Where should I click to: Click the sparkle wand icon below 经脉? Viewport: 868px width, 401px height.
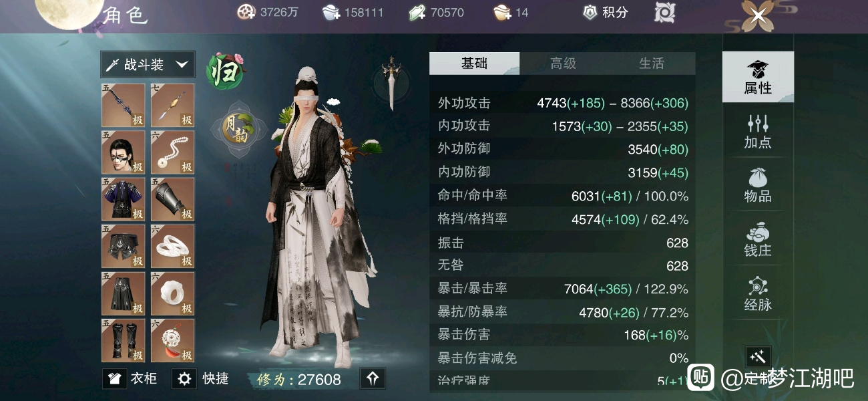758,356
